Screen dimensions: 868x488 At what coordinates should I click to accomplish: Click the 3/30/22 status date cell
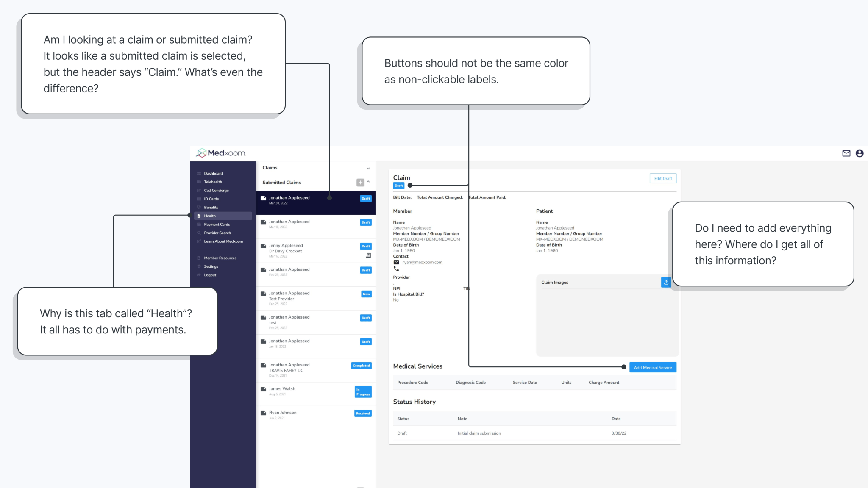[619, 433]
